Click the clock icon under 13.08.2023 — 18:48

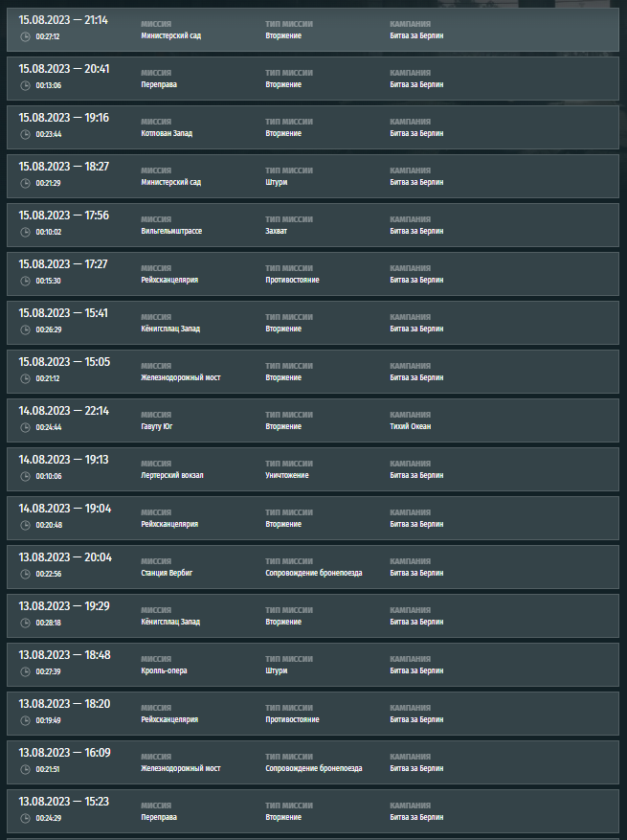click(25, 671)
